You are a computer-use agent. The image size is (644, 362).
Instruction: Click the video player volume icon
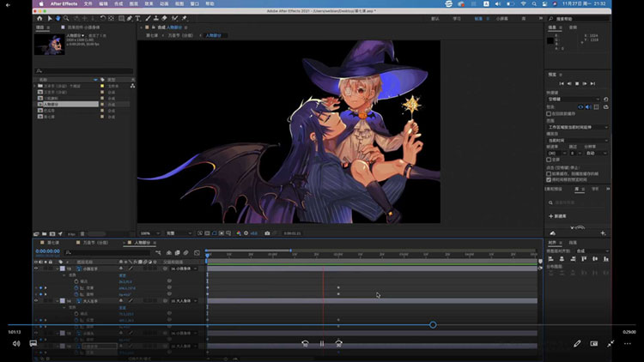(15, 343)
